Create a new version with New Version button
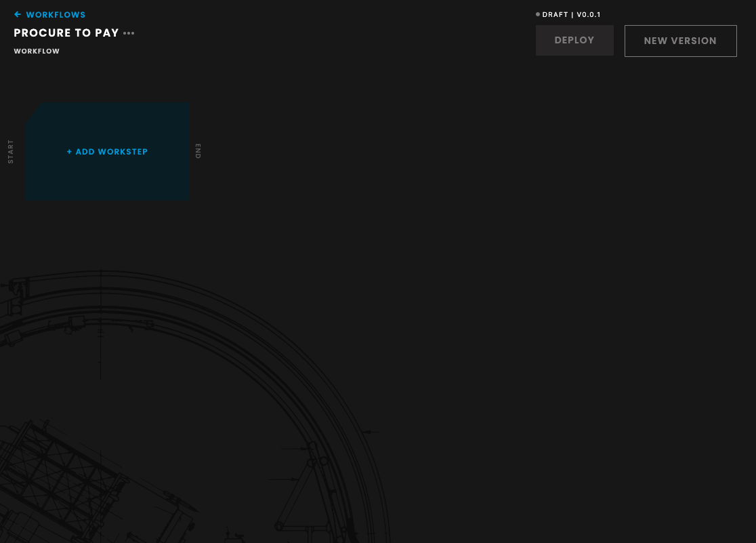This screenshot has width=756, height=543. pos(680,41)
